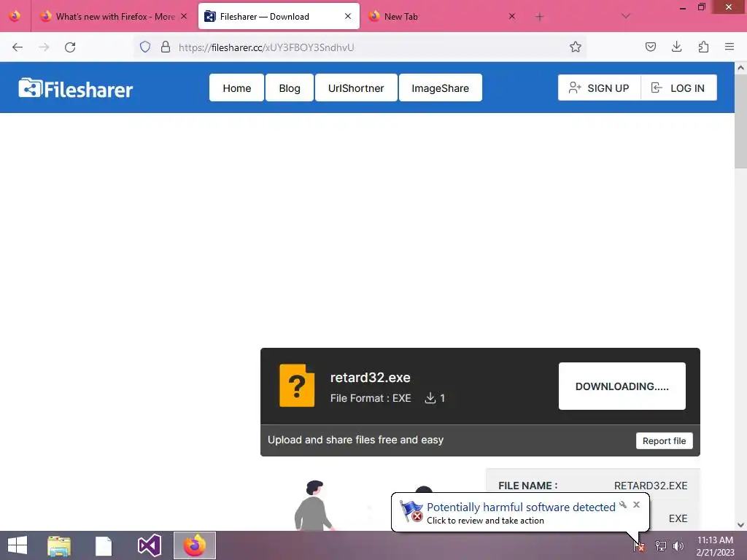Click the LOG IN button

(679, 88)
